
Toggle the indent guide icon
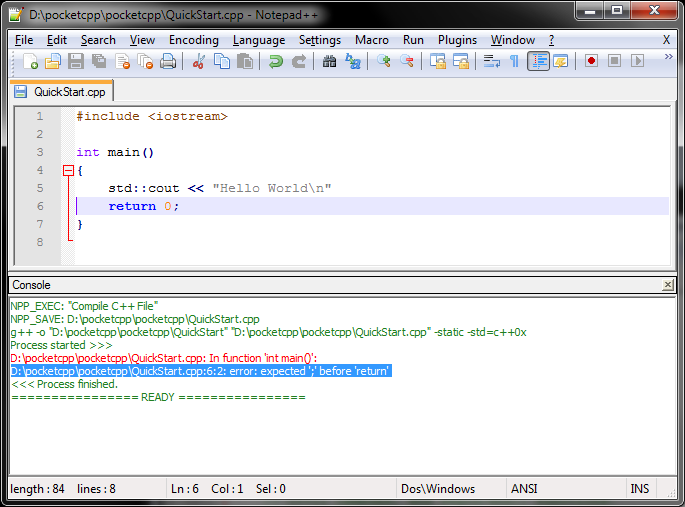tap(538, 61)
